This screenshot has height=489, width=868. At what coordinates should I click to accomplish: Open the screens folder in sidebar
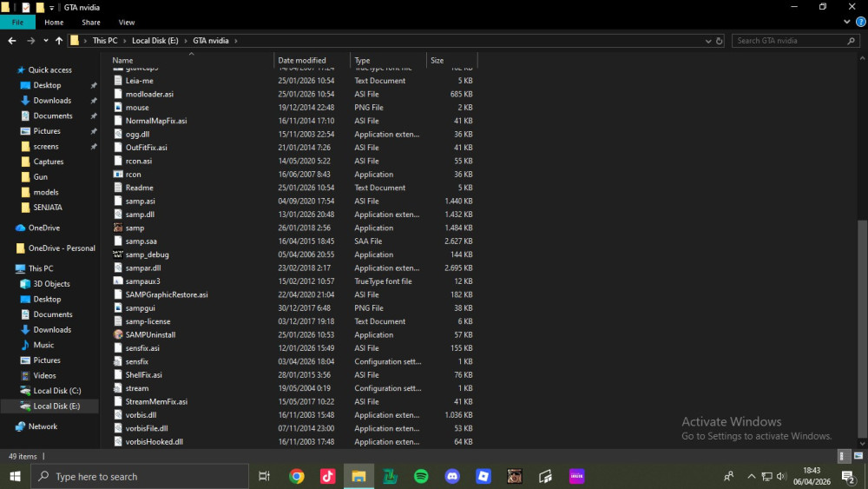tap(45, 146)
